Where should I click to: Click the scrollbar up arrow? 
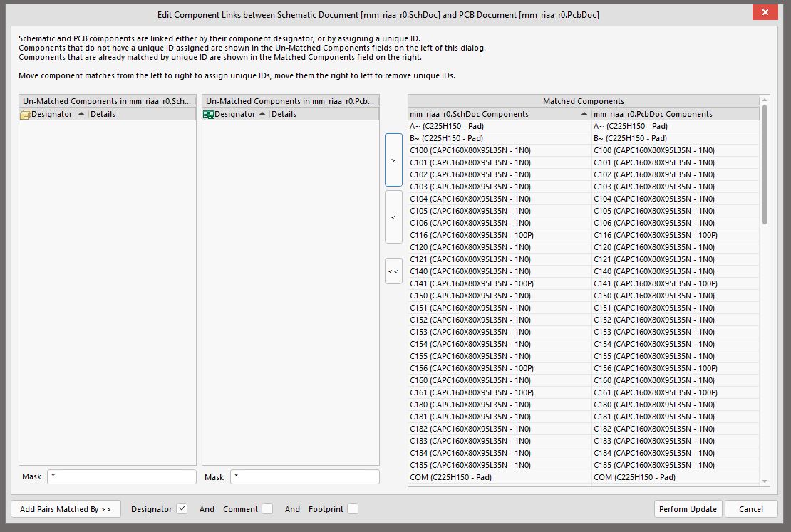[x=764, y=99]
